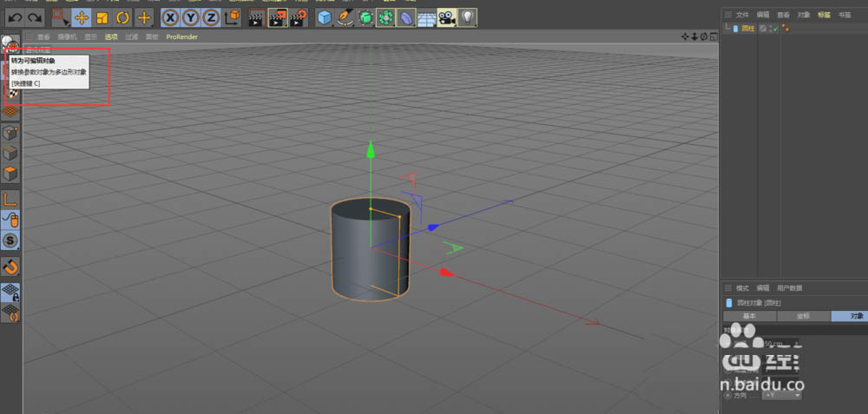Select the 圆柱 object in Object Manager

pos(746,29)
